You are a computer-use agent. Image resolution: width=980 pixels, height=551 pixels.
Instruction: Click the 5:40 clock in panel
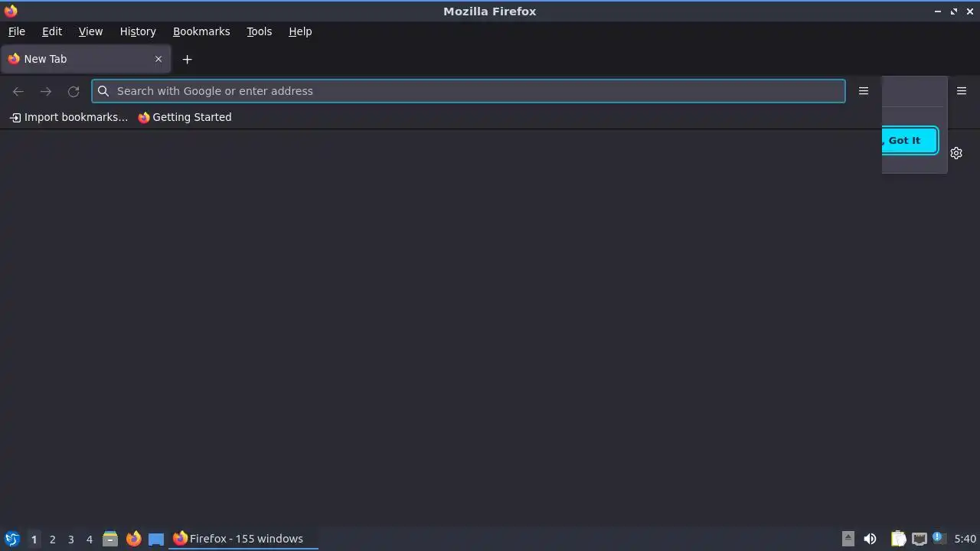pyautogui.click(x=965, y=539)
